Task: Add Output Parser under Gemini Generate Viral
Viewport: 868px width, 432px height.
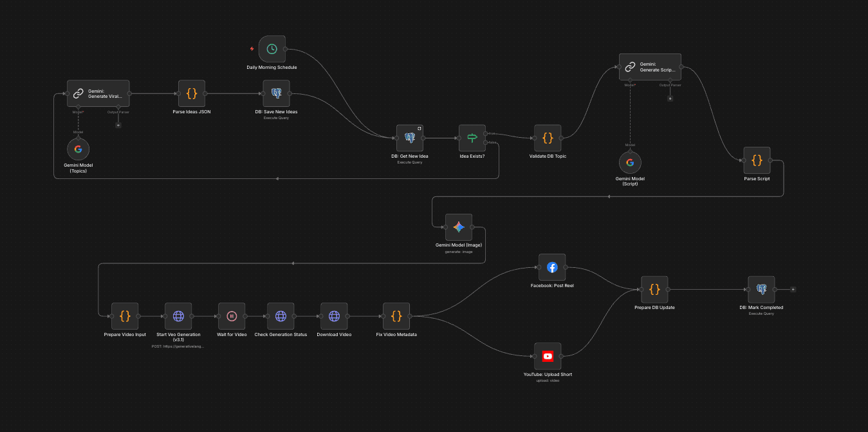Action: click(118, 125)
